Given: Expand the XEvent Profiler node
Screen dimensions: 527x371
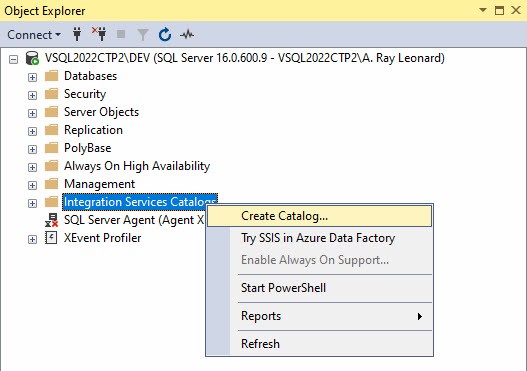Looking at the screenshot, I should tap(32, 239).
